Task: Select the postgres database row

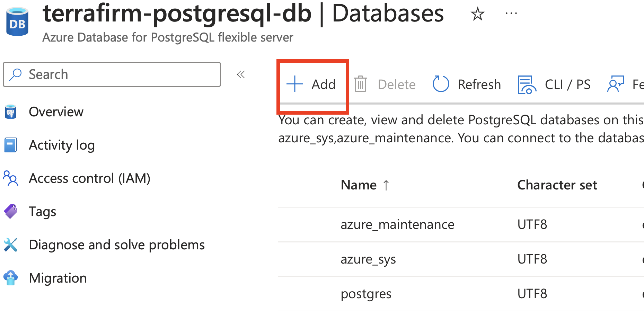Action: (366, 294)
